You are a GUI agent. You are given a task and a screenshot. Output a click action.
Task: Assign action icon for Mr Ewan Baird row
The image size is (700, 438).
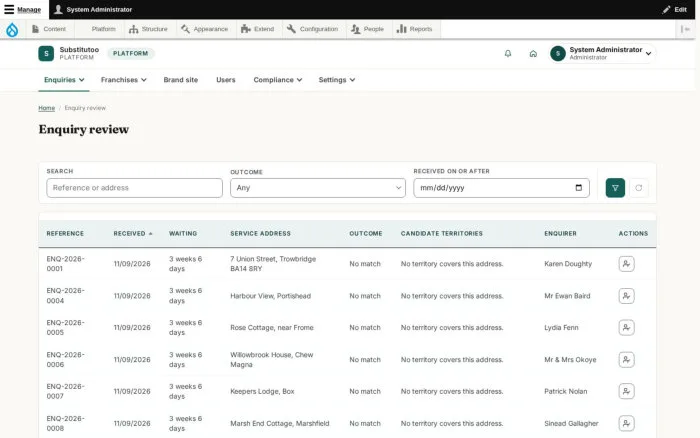pyautogui.click(x=626, y=296)
